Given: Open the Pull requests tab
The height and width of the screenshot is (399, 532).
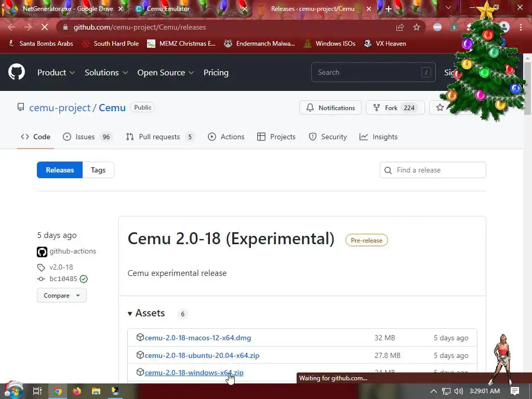Looking at the screenshot, I should tap(161, 137).
